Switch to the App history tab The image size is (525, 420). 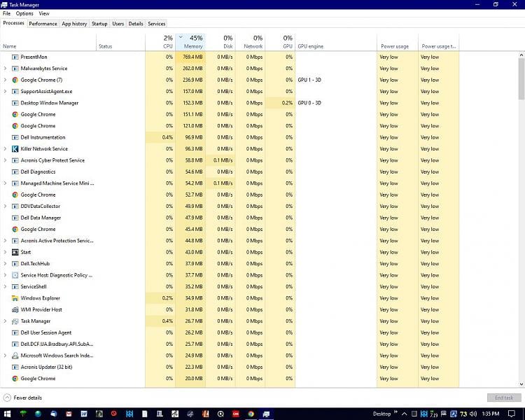tap(74, 24)
